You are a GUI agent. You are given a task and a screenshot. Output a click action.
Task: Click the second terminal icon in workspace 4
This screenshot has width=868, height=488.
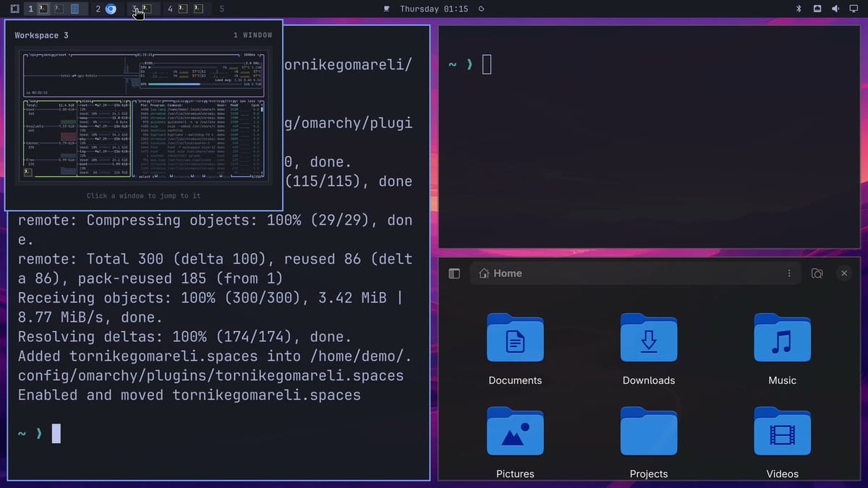[198, 9]
